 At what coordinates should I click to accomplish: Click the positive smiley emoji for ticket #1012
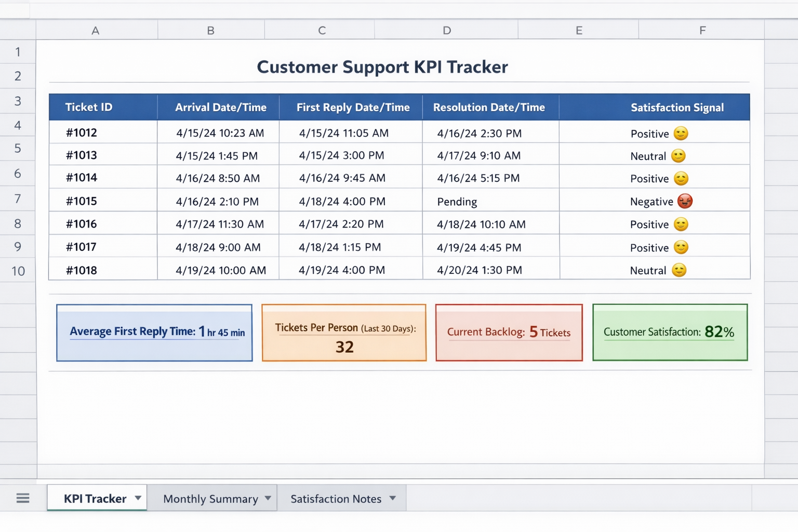(x=681, y=133)
